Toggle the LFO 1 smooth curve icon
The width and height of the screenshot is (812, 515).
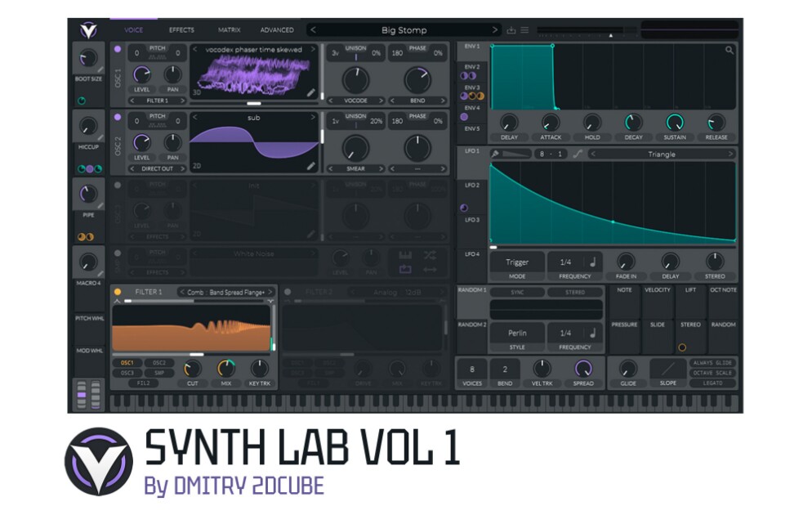tap(578, 154)
